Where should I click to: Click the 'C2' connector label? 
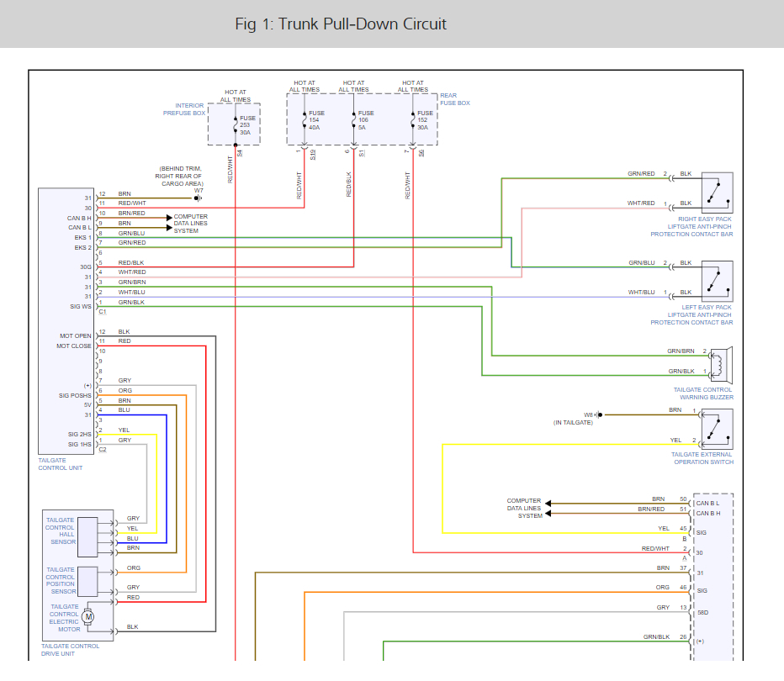(x=103, y=449)
